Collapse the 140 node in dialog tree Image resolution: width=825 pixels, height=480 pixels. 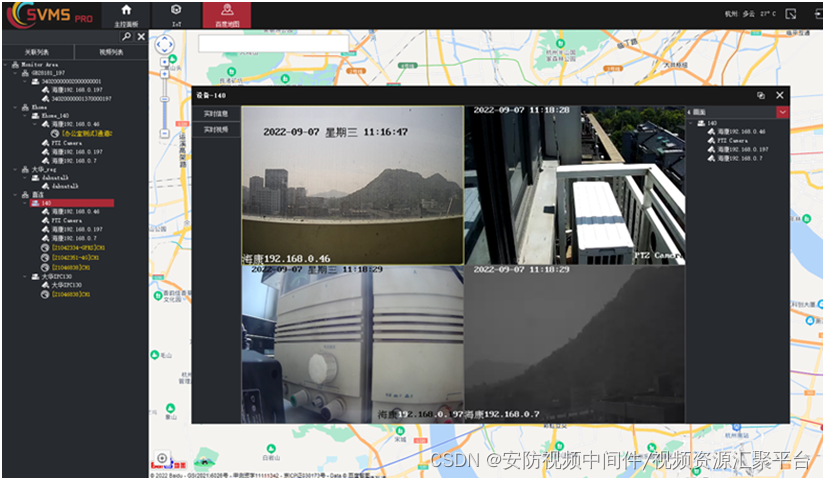coord(691,123)
